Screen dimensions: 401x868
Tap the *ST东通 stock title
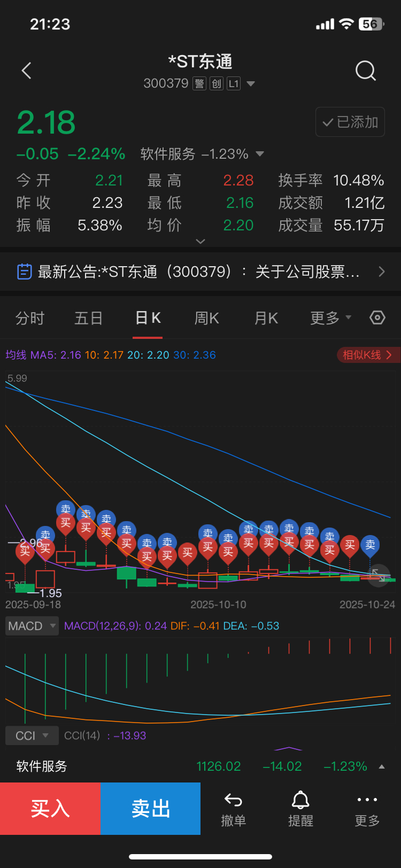(x=200, y=61)
